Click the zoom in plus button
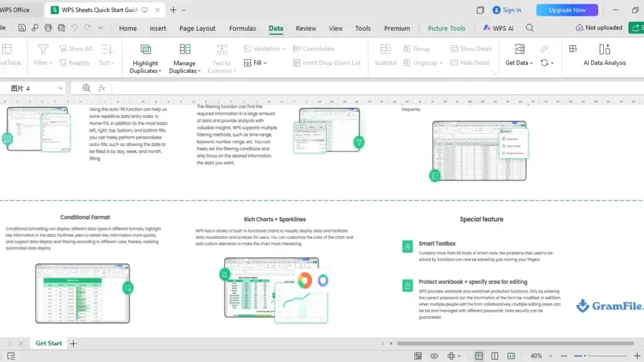Viewport: 644px width, 362px height. (x=637, y=356)
